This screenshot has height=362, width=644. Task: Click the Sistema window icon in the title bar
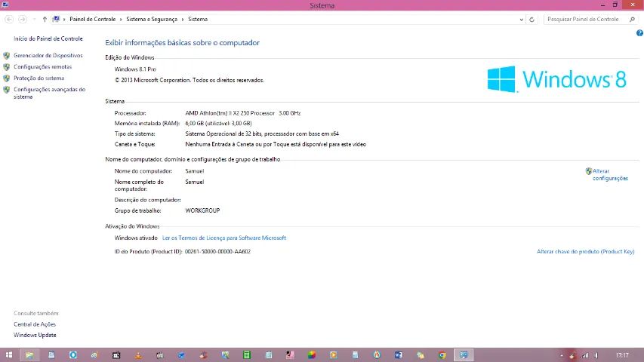[x=5, y=5]
